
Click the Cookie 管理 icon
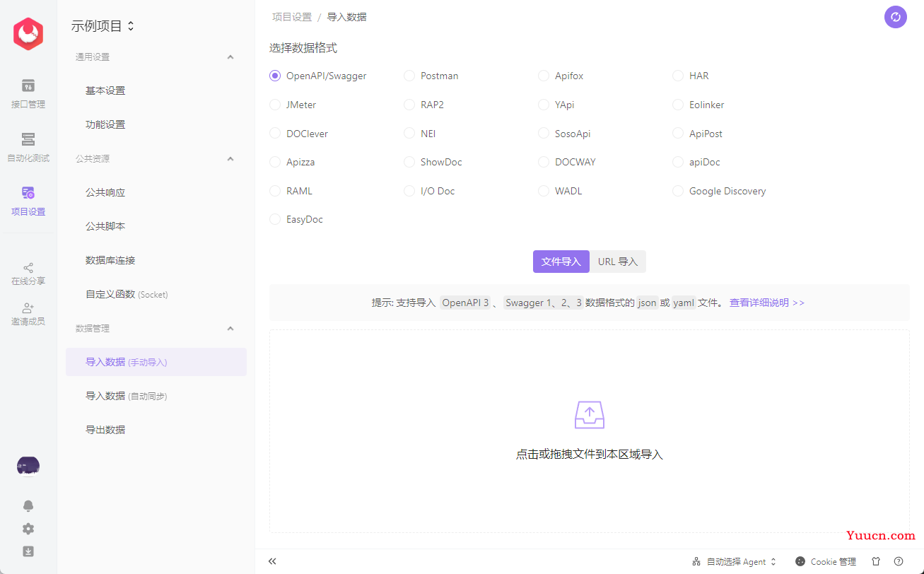800,561
